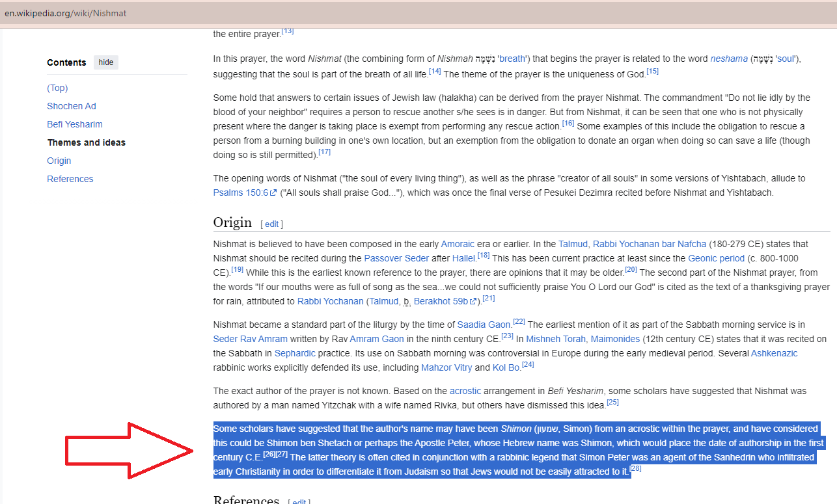
Task: Open citation [25]
Action: 612,403
